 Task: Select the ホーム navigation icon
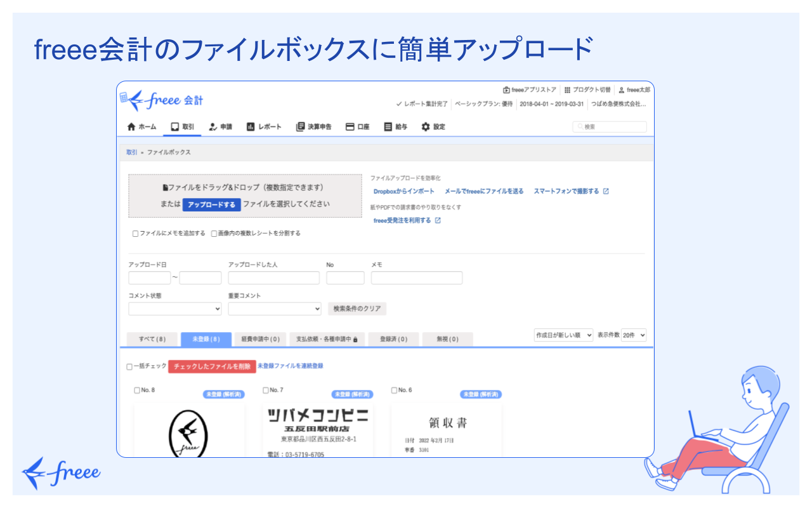(132, 126)
